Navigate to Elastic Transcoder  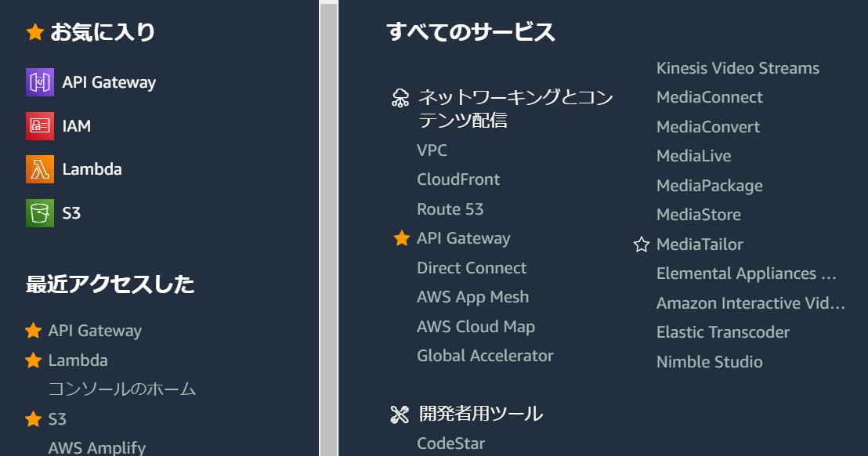[x=722, y=331]
